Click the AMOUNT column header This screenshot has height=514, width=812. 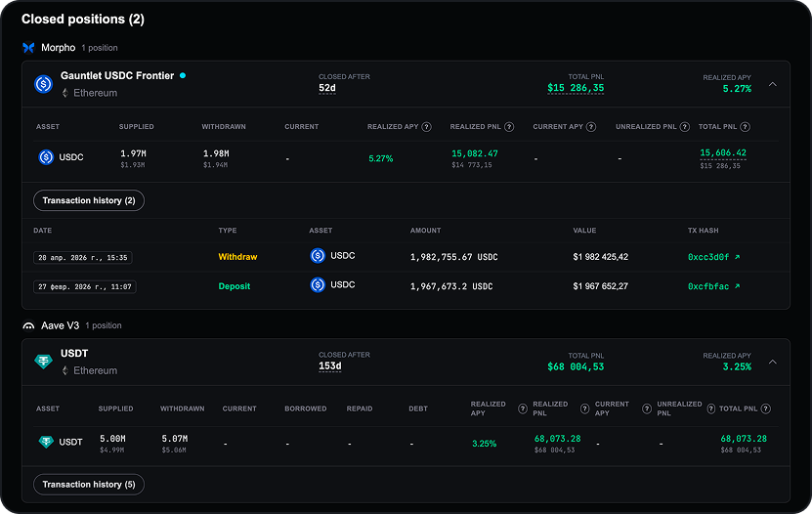pos(426,231)
